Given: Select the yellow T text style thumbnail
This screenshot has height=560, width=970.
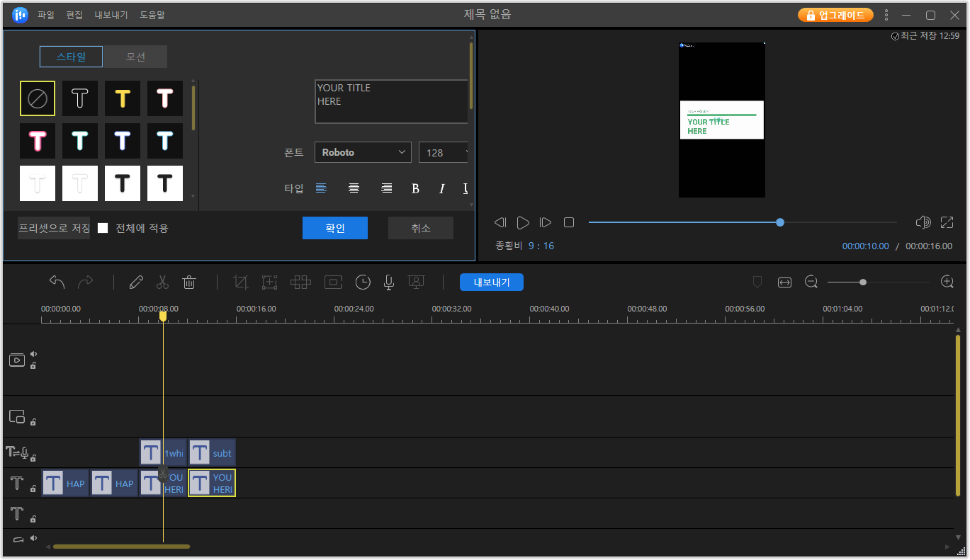Looking at the screenshot, I should point(123,98).
